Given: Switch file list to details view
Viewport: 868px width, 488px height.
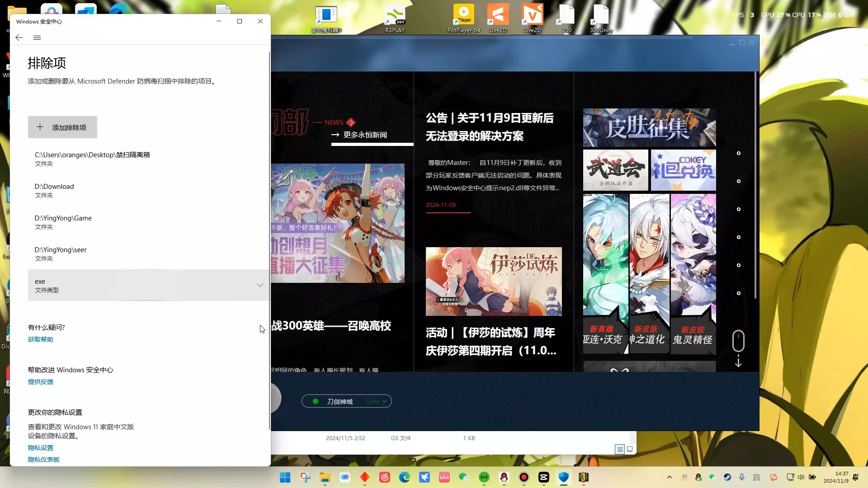Looking at the screenshot, I should [620, 449].
